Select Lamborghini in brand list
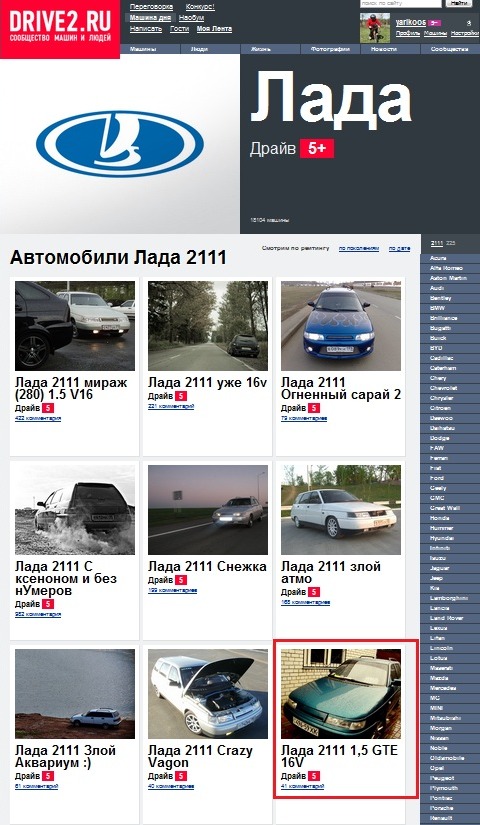Viewport: 480px width, 825px height. point(450,598)
